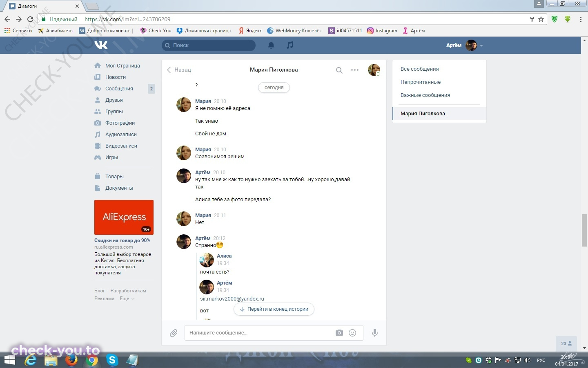Open Группы in the left menu
Screen dimensions: 588x368
(114, 112)
